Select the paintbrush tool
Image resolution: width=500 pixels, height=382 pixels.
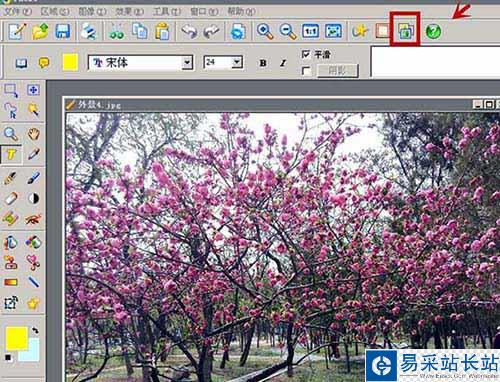10,178
